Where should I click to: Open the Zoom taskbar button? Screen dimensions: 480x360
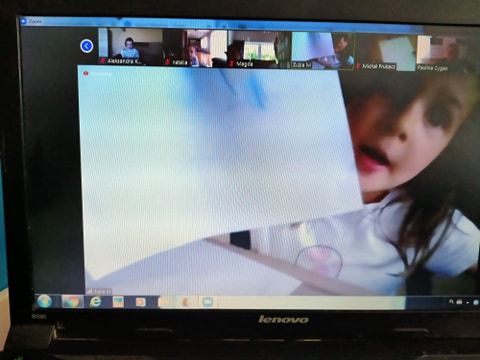pyautogui.click(x=208, y=302)
